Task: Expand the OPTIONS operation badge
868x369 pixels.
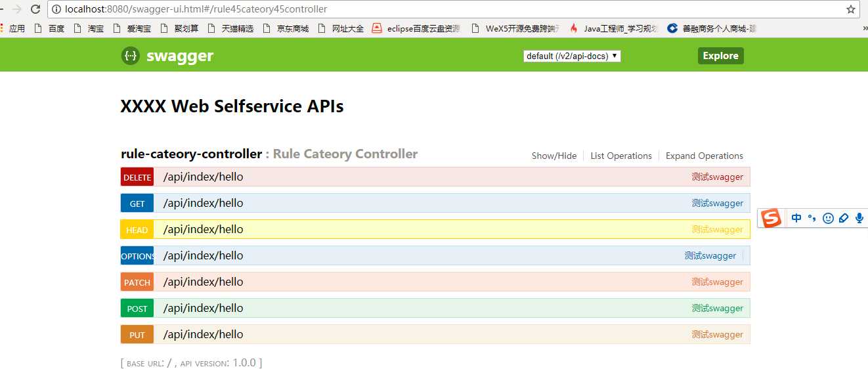Action: pyautogui.click(x=137, y=256)
